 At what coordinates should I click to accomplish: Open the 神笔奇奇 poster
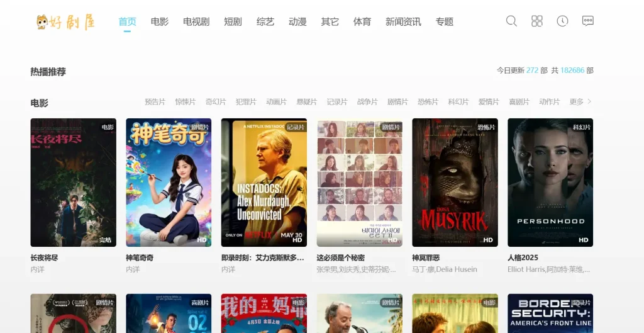point(169,183)
